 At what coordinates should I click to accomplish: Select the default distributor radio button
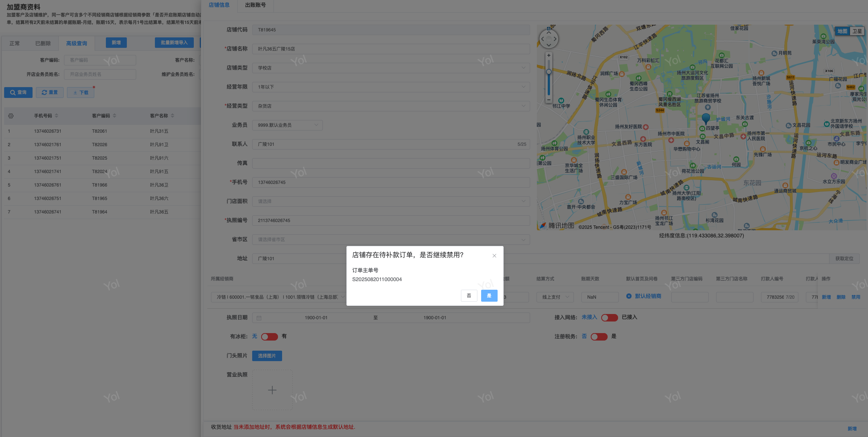629,296
